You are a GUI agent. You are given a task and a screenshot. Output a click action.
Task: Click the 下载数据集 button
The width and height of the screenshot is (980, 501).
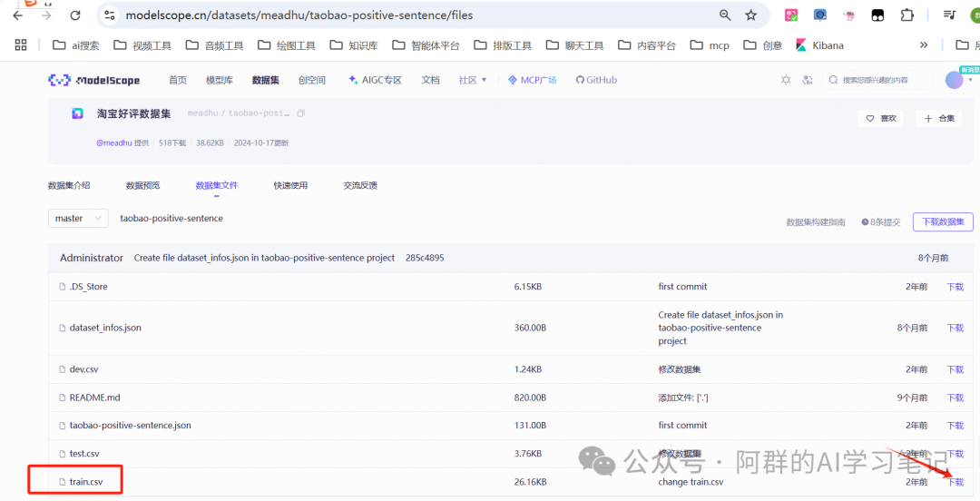943,222
